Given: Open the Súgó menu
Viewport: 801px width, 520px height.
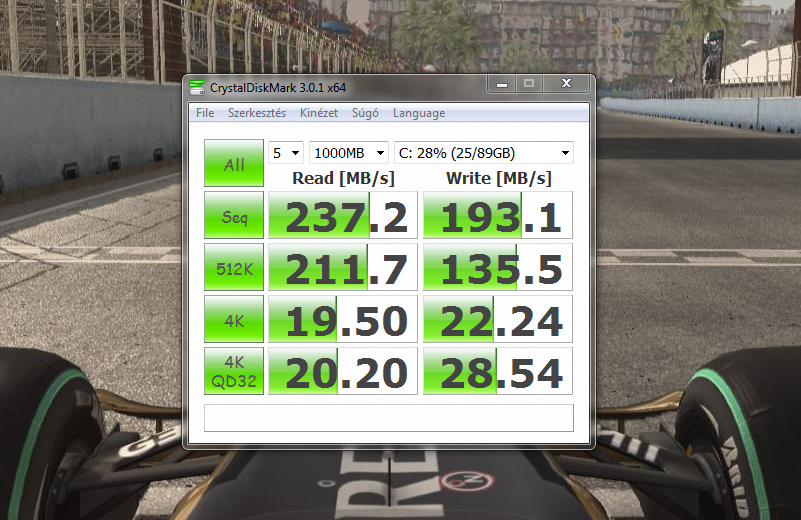Looking at the screenshot, I should pyautogui.click(x=365, y=113).
